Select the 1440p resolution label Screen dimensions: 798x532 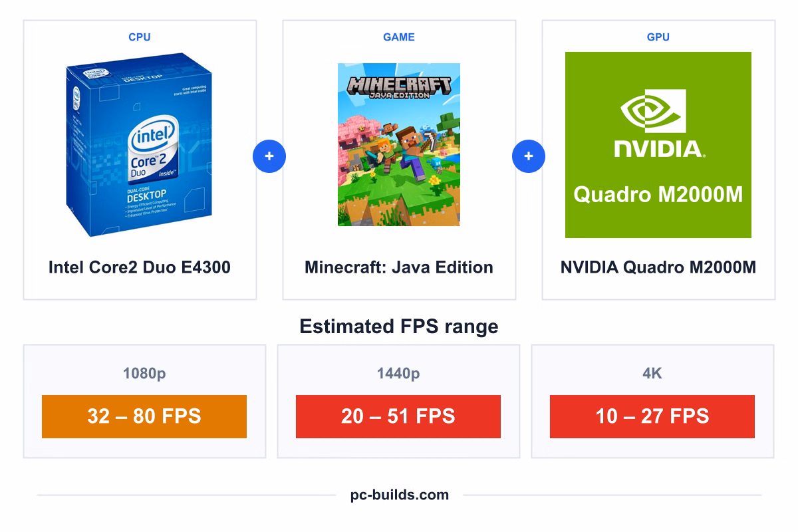point(398,374)
